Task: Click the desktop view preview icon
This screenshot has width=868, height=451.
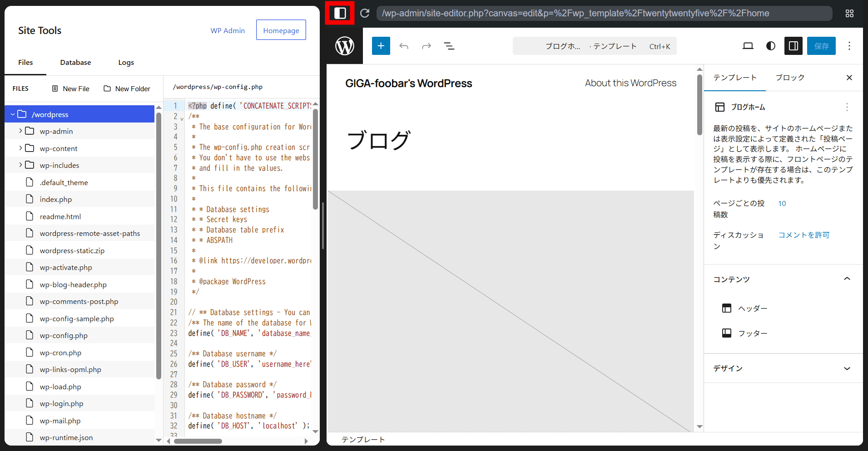Action: [x=748, y=46]
